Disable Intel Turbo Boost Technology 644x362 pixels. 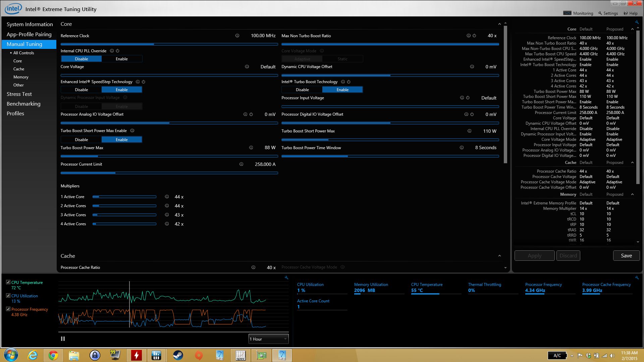302,90
